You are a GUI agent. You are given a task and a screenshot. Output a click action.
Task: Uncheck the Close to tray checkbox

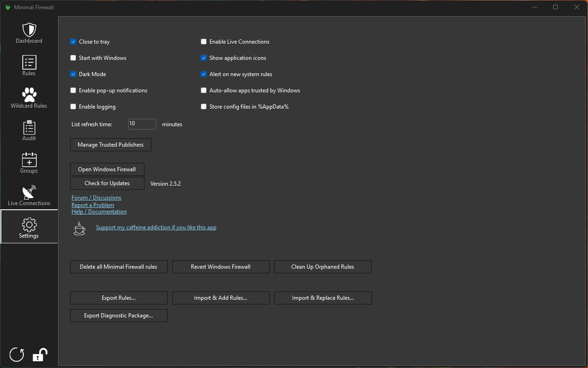(x=73, y=42)
